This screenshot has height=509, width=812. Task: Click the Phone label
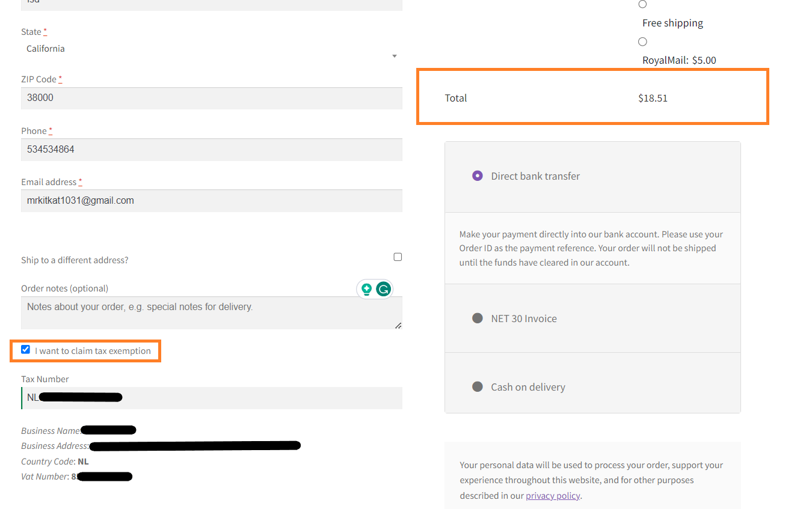point(37,131)
